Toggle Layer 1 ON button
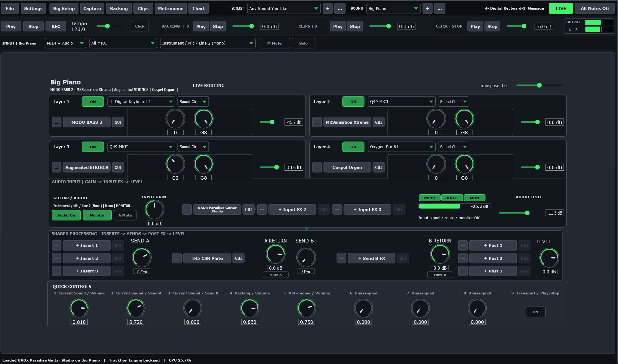Screen dimensions: 618x364 93,101
